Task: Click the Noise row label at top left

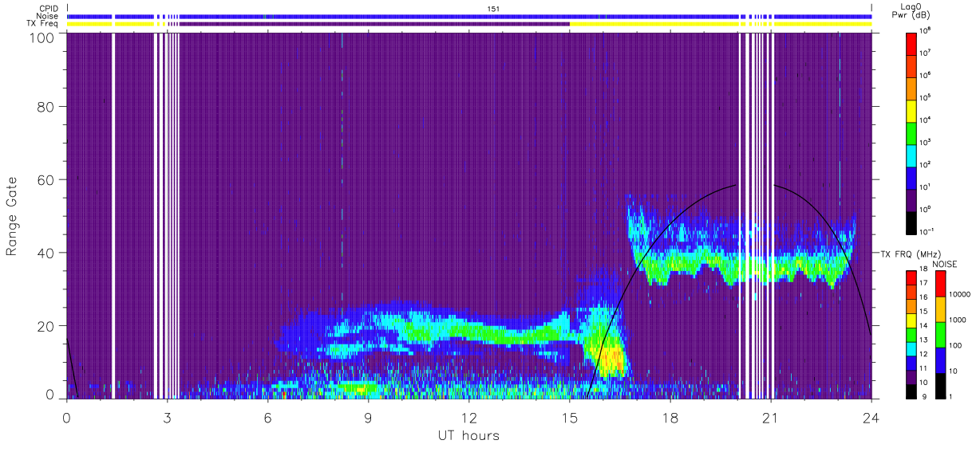Action: click(x=48, y=16)
